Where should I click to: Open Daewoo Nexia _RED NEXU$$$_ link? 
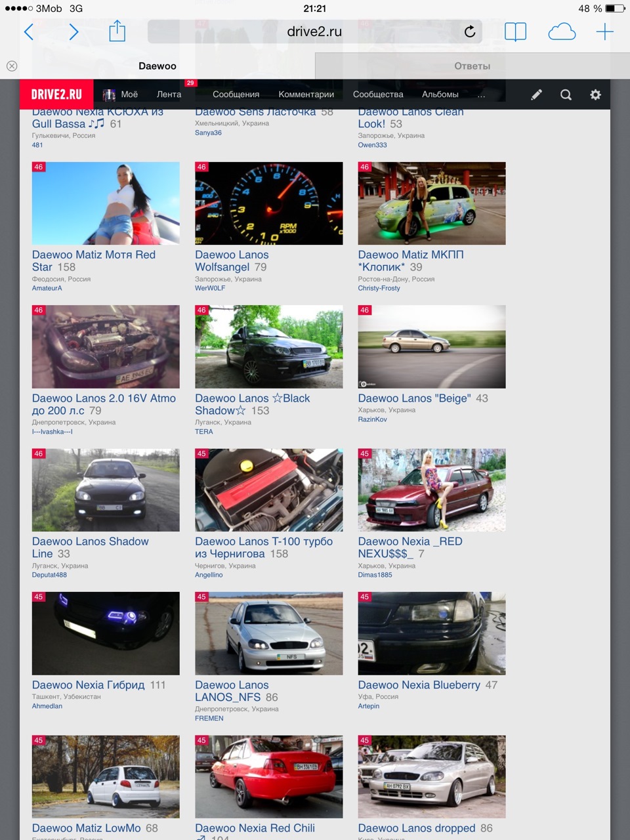click(410, 547)
